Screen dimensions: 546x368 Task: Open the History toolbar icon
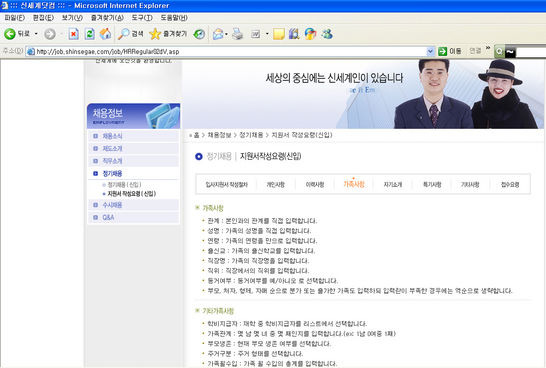199,34
